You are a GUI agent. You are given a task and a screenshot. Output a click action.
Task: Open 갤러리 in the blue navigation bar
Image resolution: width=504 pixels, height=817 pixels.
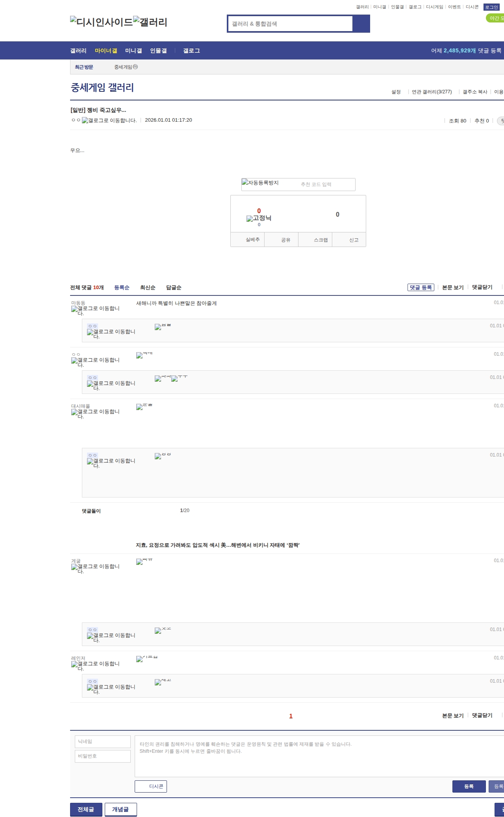click(78, 51)
